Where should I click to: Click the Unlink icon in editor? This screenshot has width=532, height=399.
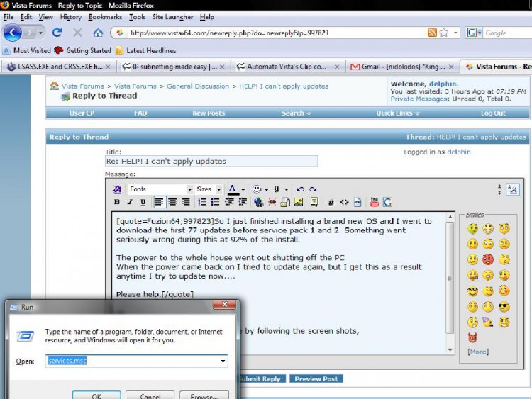(x=272, y=202)
